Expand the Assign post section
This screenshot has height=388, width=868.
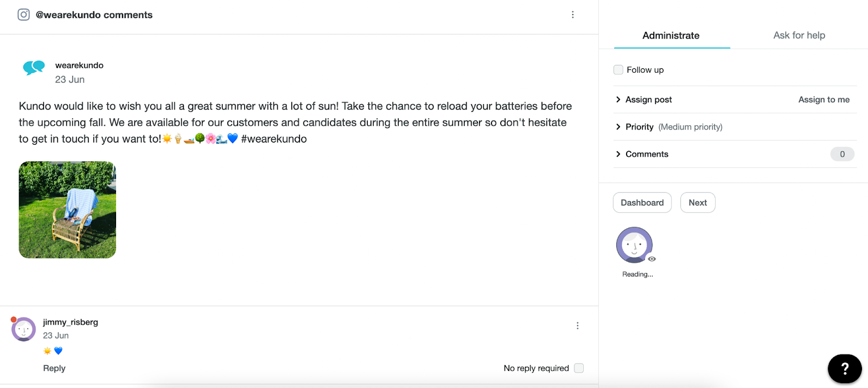click(648, 100)
